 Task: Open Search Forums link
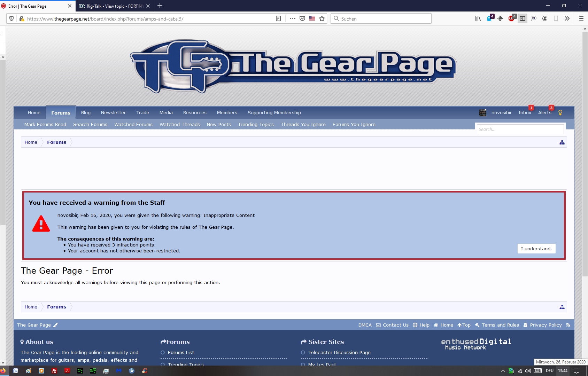tap(90, 124)
